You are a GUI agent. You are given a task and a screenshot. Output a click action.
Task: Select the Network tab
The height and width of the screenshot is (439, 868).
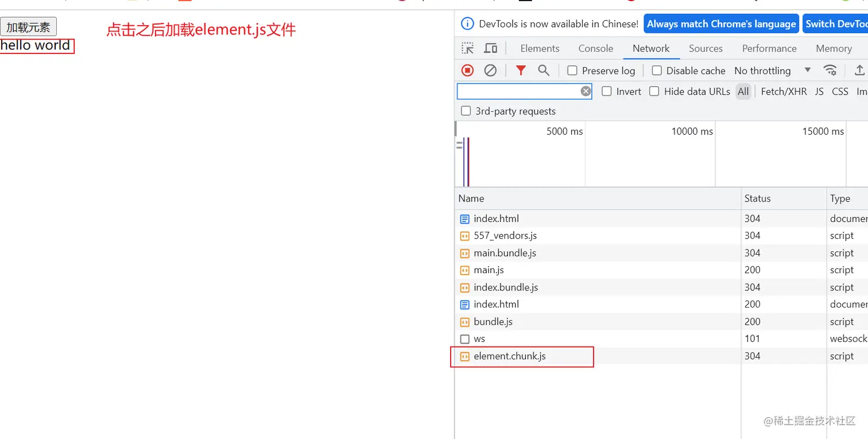click(651, 48)
